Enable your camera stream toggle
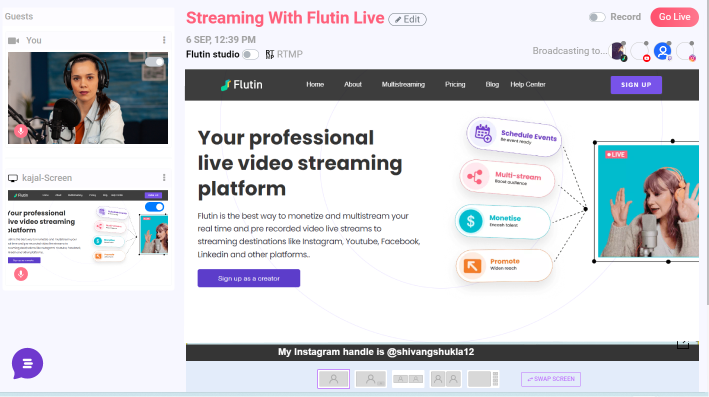Image resolution: width=709 pixels, height=397 pixels. click(x=155, y=62)
